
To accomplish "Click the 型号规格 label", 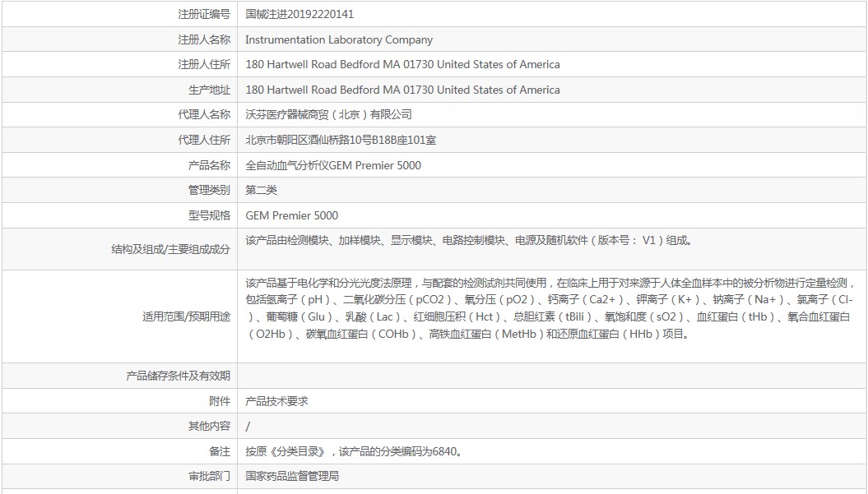I will [209, 215].
